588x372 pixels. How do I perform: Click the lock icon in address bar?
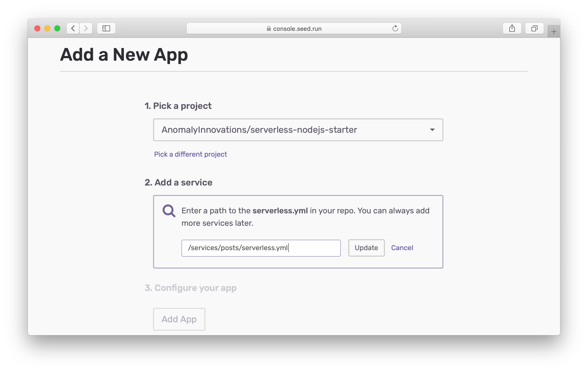[x=269, y=29]
